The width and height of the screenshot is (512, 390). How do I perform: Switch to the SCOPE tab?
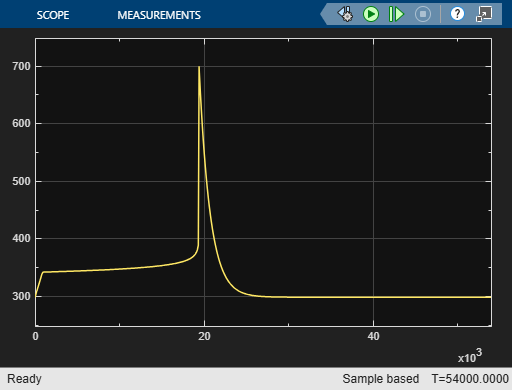pyautogui.click(x=53, y=15)
